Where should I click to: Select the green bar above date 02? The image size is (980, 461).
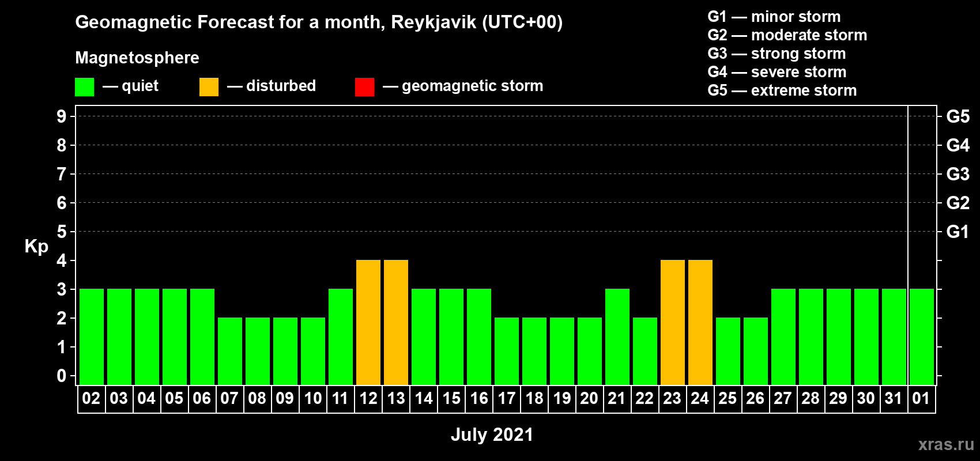tap(92, 337)
